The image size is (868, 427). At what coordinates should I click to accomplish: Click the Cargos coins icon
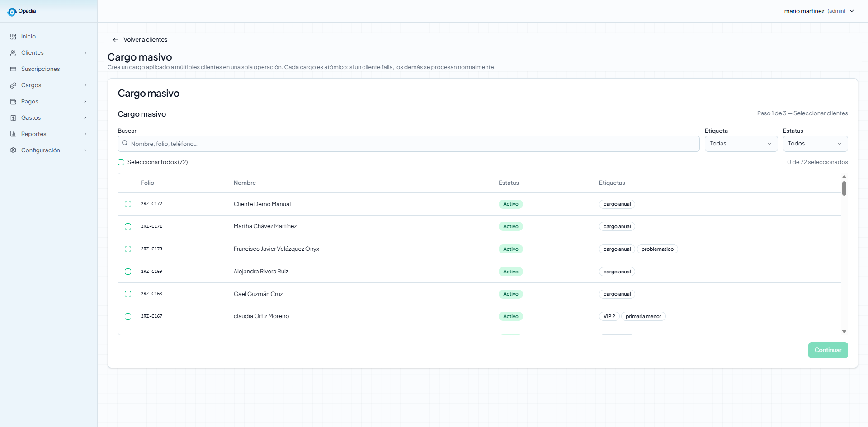click(x=13, y=85)
